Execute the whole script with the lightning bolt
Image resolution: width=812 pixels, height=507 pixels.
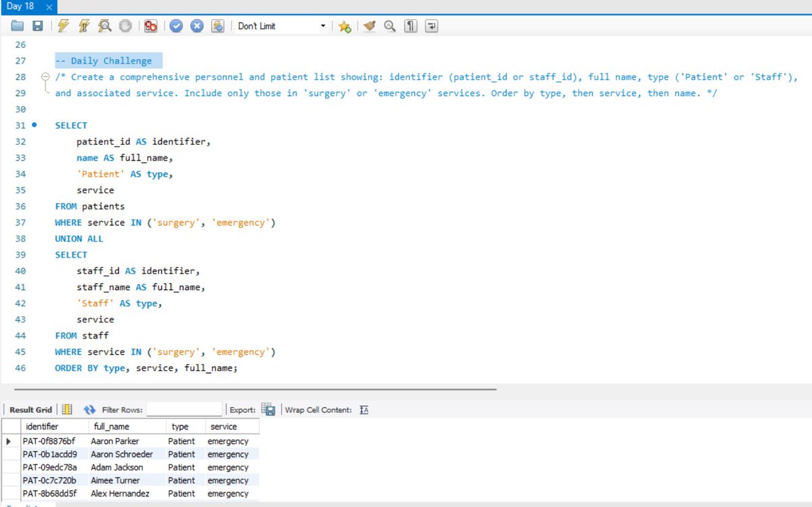tap(63, 26)
